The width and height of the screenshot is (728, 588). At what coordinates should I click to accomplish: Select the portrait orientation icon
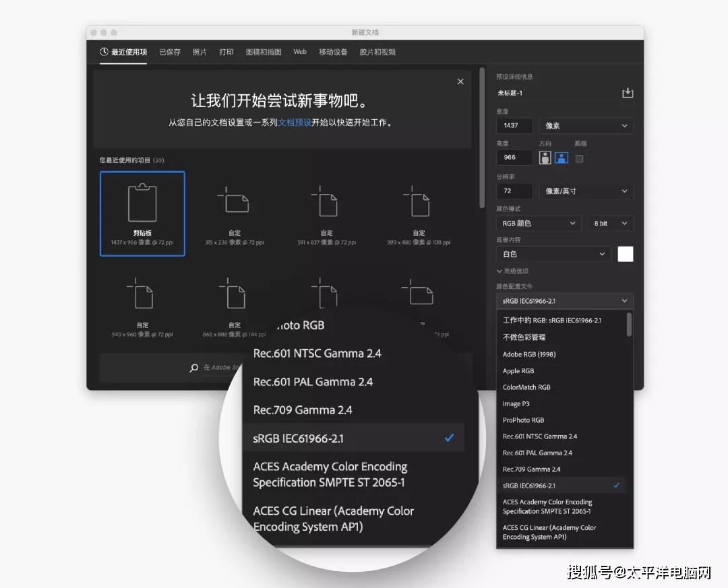(545, 158)
